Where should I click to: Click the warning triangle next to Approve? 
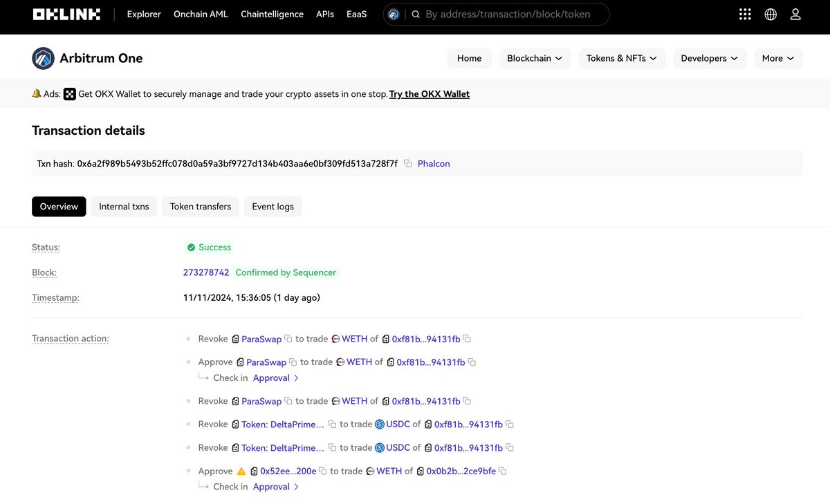[241, 471]
